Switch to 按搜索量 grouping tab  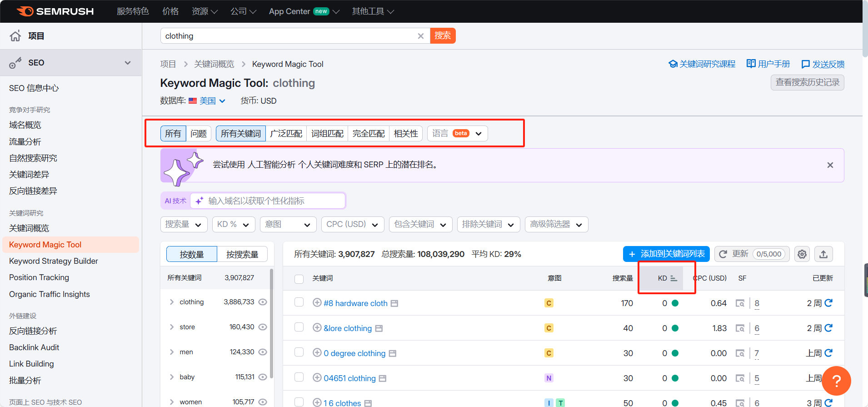[x=242, y=254]
